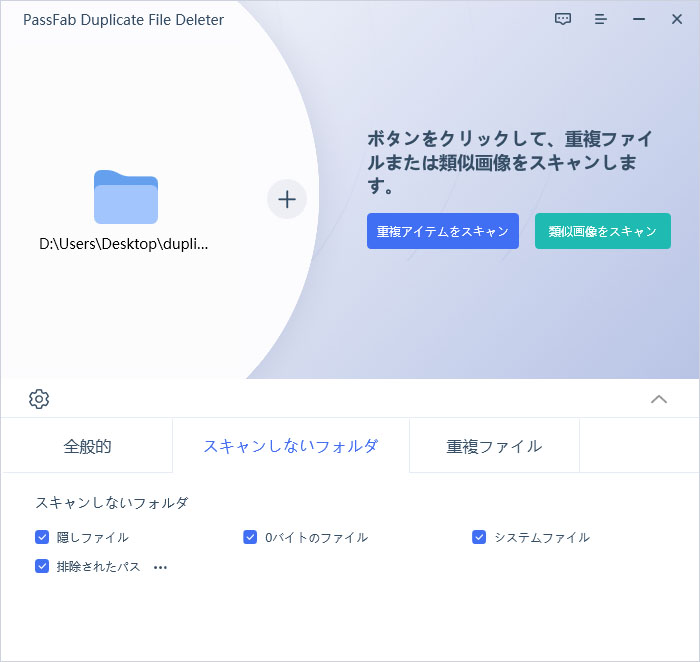Open the hamburger menu in title bar
The height and width of the screenshot is (662, 700).
pos(601,19)
